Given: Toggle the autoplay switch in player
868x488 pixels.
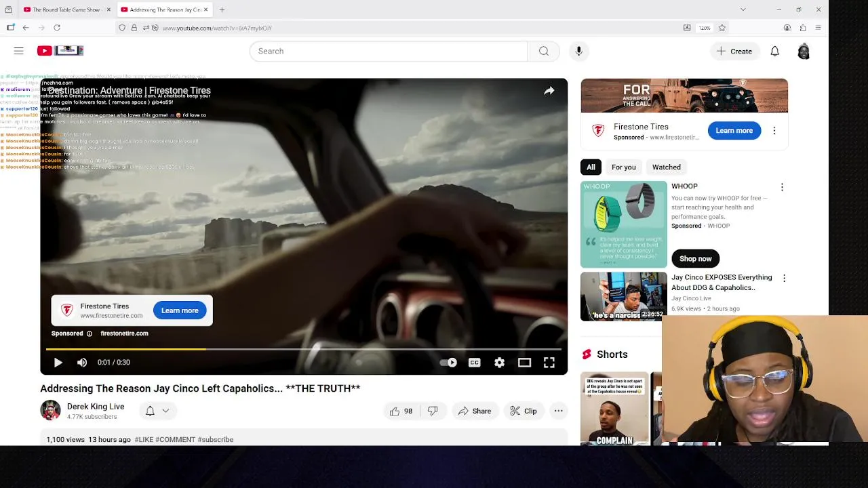Looking at the screenshot, I should pos(448,363).
